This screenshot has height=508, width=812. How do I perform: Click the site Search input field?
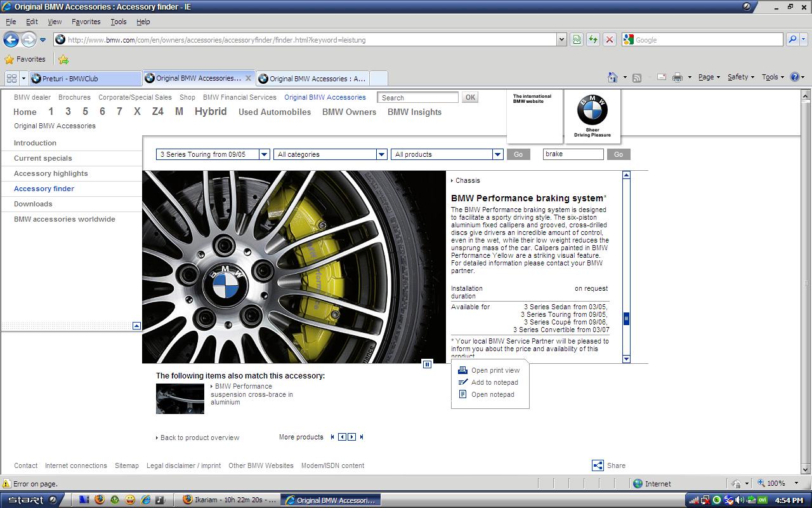pyautogui.click(x=417, y=98)
